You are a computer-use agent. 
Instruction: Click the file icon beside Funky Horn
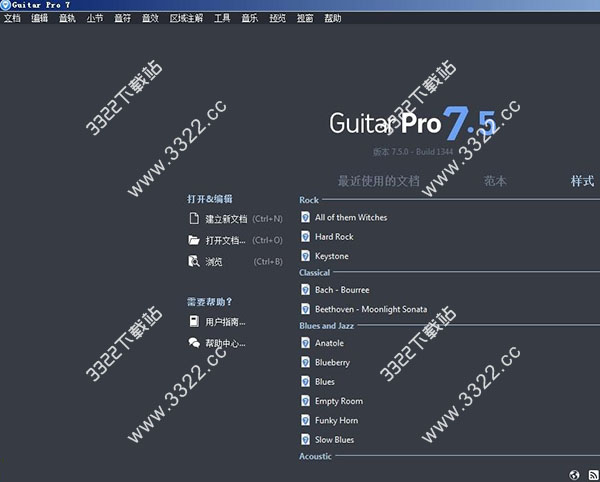305,420
